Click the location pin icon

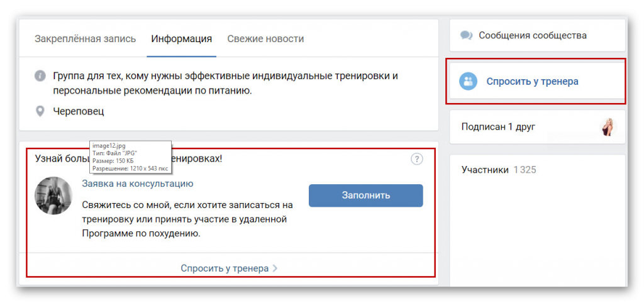coord(40,111)
